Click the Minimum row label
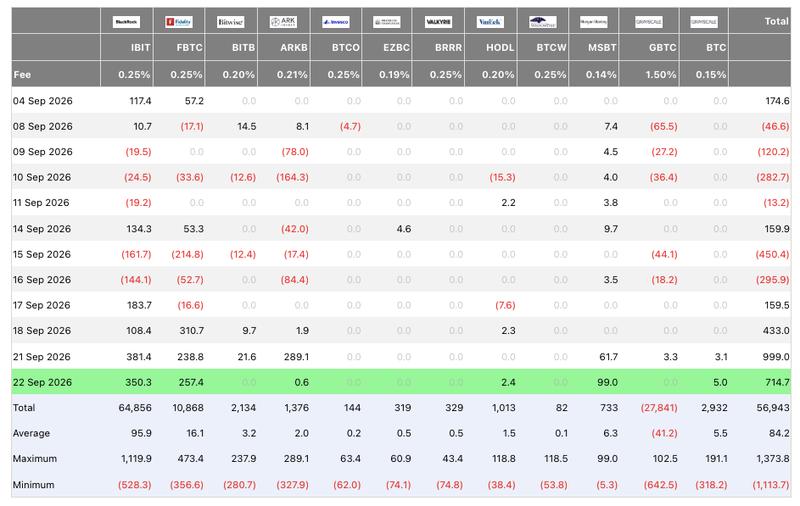 tap(34, 485)
